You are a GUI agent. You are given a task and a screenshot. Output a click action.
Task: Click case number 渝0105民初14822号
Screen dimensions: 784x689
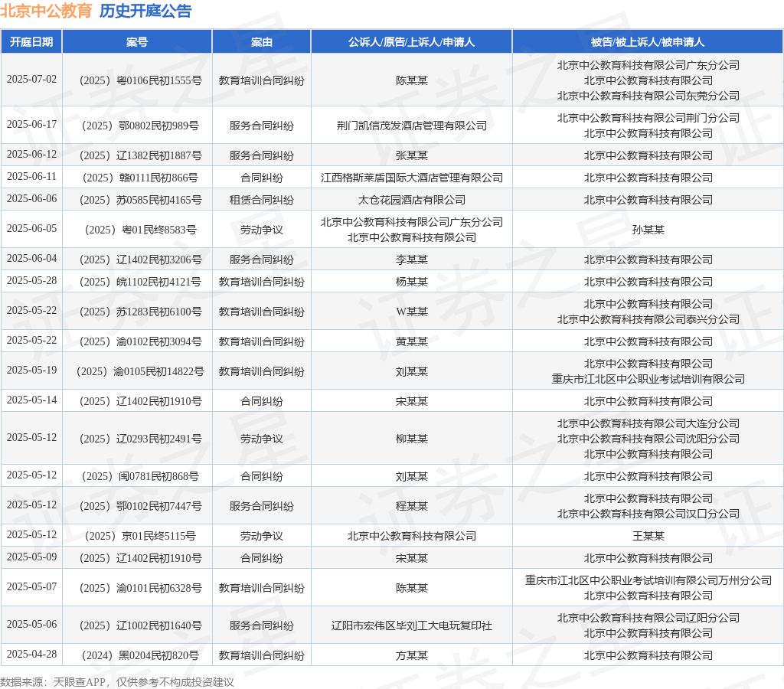tap(141, 371)
